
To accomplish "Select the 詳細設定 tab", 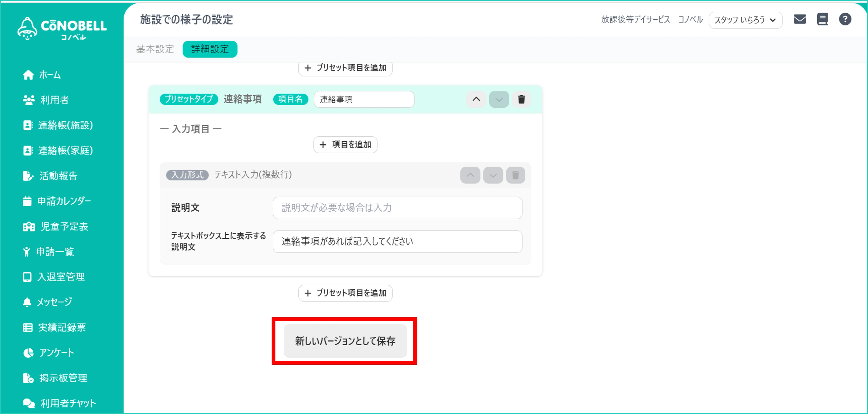I will pos(210,49).
